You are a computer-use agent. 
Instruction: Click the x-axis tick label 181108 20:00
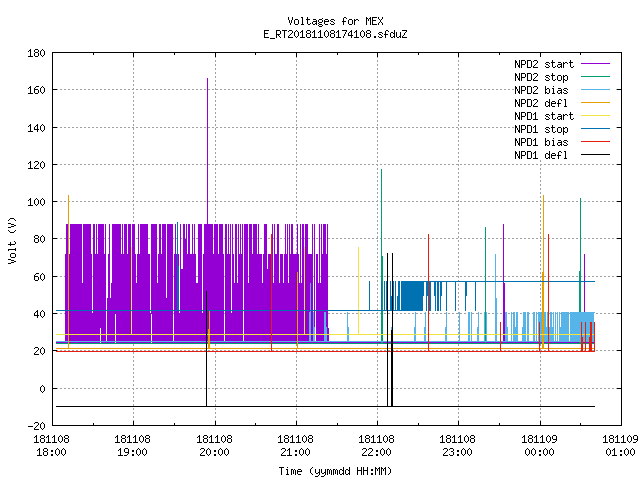click(214, 446)
